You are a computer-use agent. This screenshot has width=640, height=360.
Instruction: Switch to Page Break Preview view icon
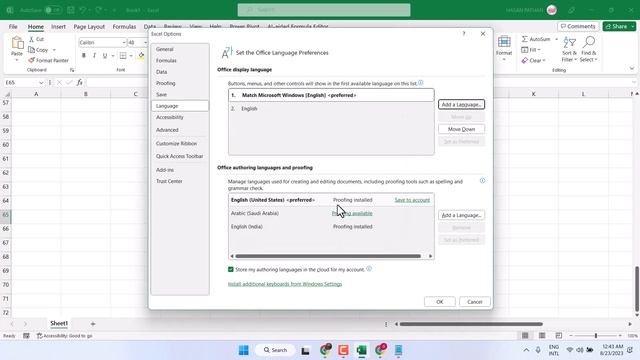click(559, 336)
